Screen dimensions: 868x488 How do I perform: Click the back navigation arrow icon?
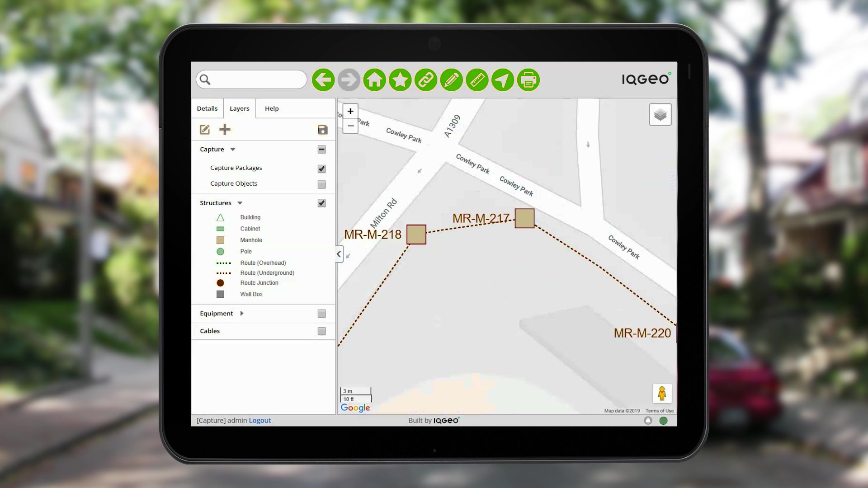(323, 80)
